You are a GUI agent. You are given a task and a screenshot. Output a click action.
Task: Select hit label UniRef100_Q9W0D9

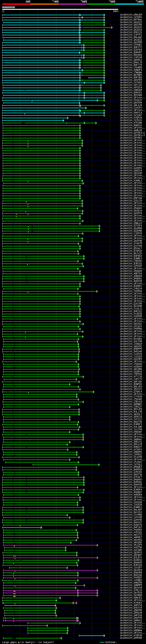(131, 276)
